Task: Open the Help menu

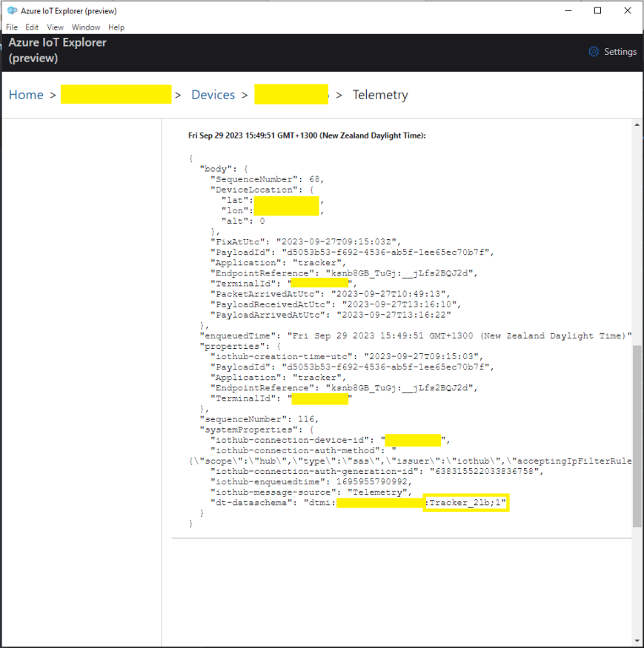Action: tap(116, 27)
